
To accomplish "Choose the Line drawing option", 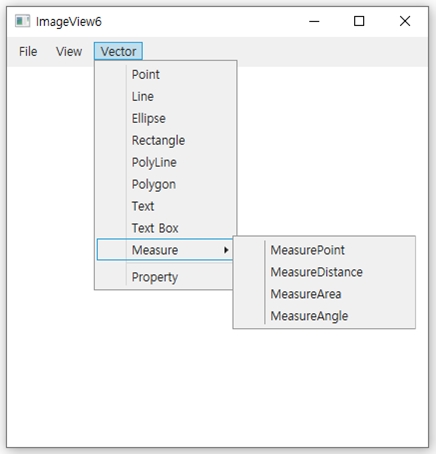I will click(x=166, y=97).
